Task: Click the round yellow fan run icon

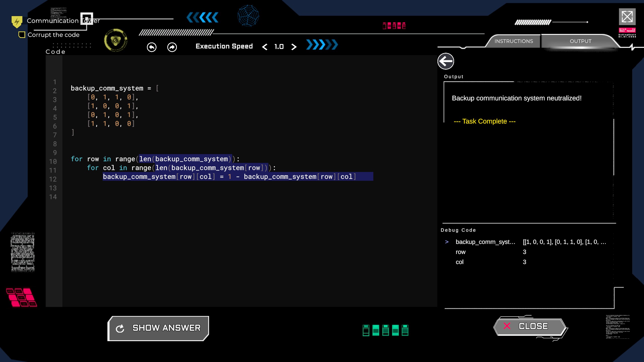Action: tap(116, 40)
